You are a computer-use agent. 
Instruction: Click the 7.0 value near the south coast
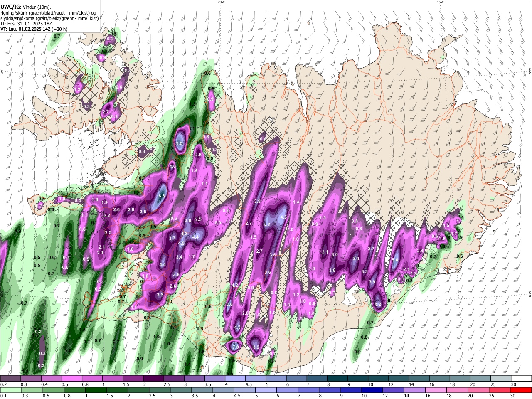[x=235, y=347]
